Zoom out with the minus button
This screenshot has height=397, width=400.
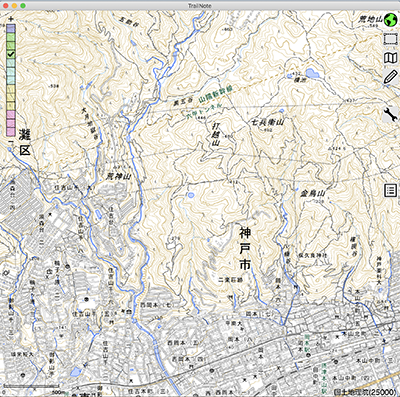[11, 141]
